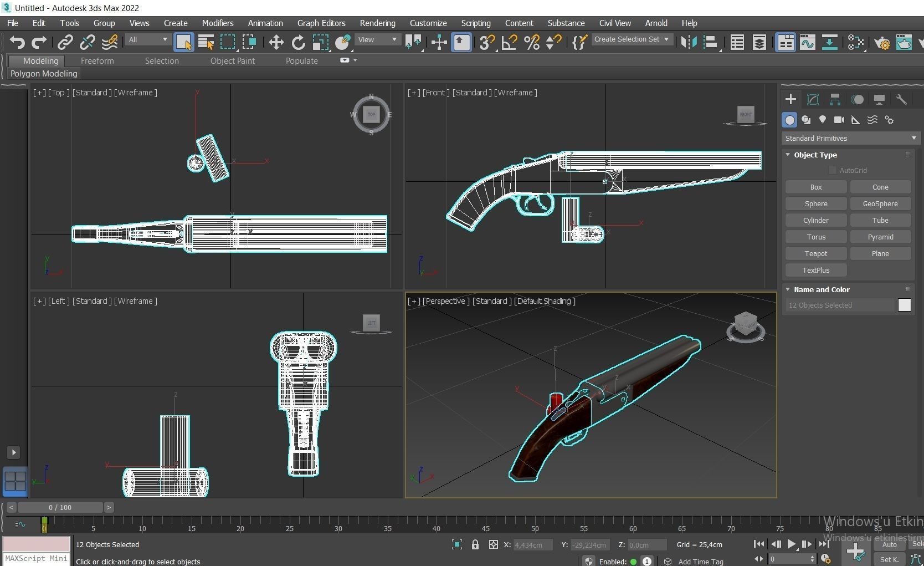The image size is (924, 566).
Task: Select the Lights creation category
Action: (823, 120)
